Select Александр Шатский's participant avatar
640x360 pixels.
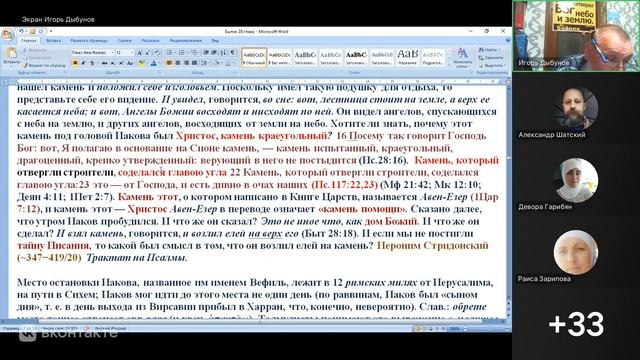pyautogui.click(x=576, y=109)
